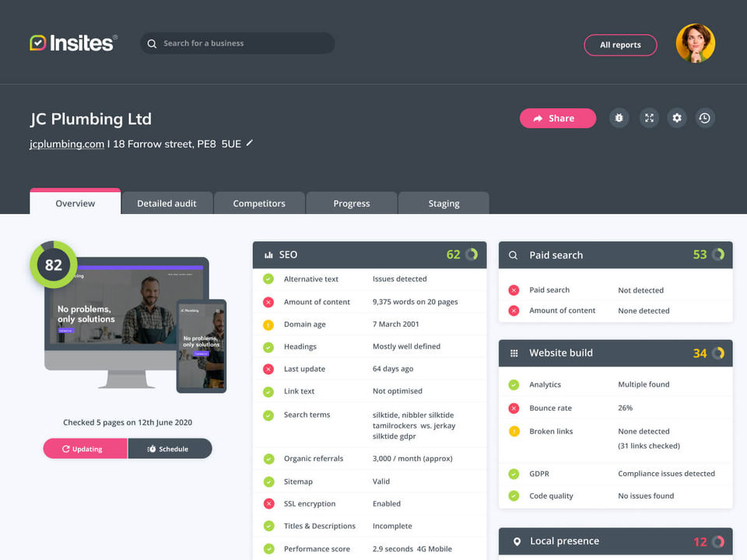Click the 'JC Plumbing Ltd' title
Image resolution: width=747 pixels, height=560 pixels.
(90, 118)
